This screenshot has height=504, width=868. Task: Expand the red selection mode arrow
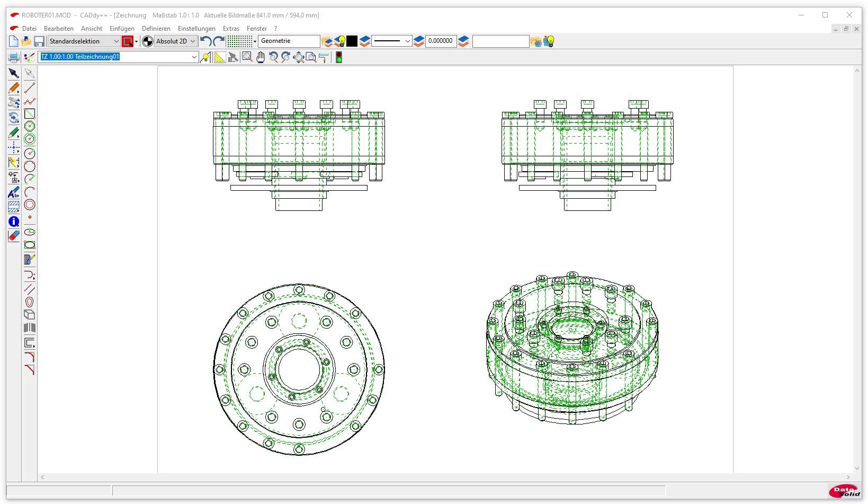coord(136,41)
